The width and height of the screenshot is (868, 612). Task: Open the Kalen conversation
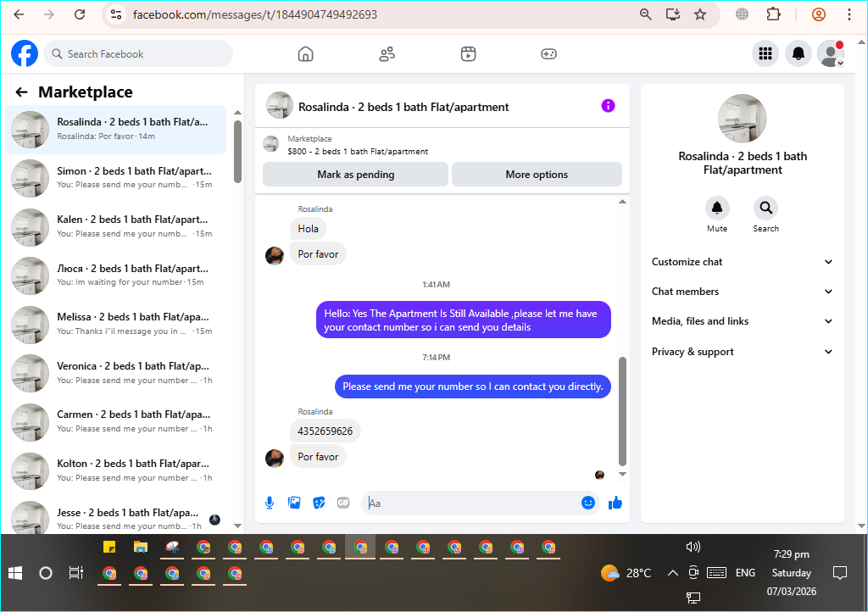click(x=115, y=226)
